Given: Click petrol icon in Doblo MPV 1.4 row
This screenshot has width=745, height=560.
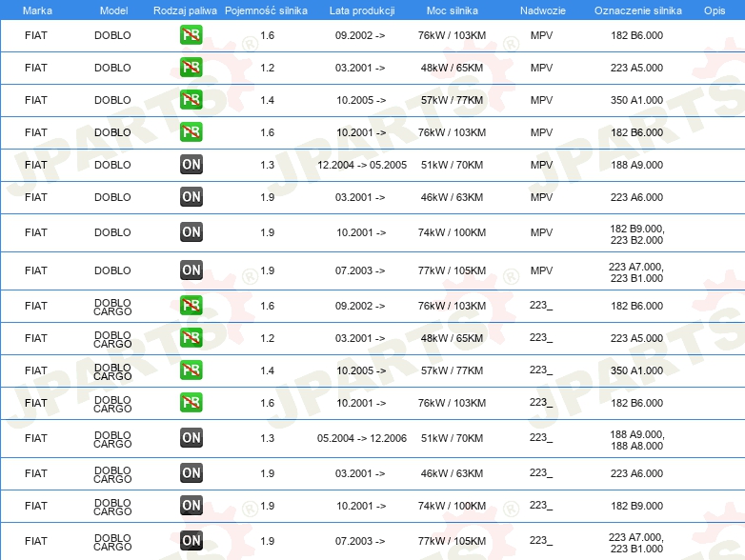Looking at the screenshot, I should (191, 100).
